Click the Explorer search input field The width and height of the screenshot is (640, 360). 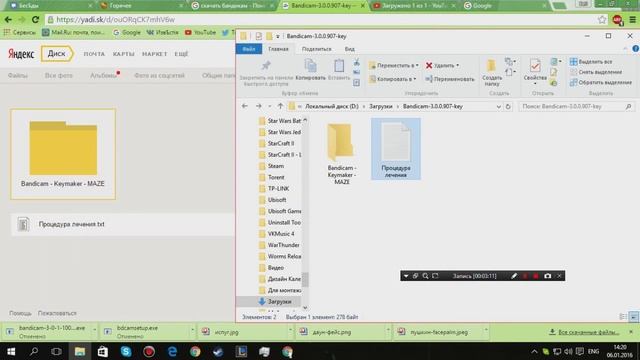click(571, 107)
